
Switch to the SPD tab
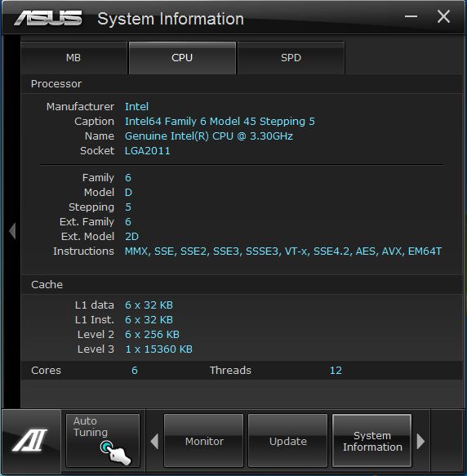click(x=291, y=58)
